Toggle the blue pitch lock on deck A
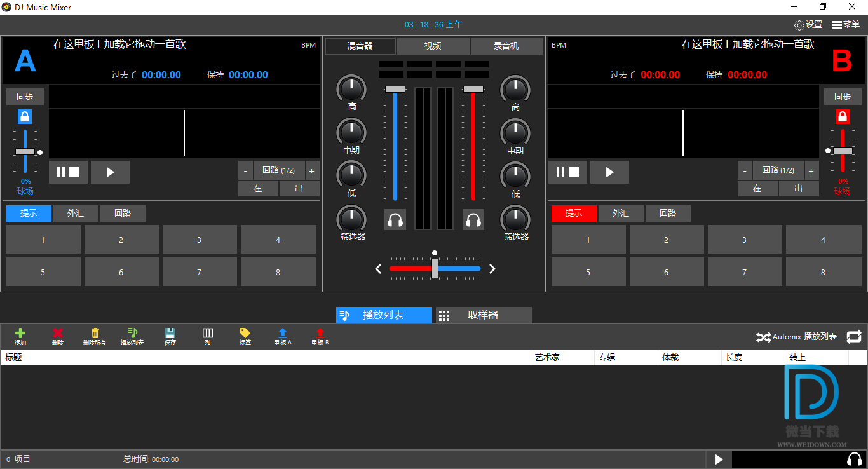The width and height of the screenshot is (868, 469). pos(25,117)
